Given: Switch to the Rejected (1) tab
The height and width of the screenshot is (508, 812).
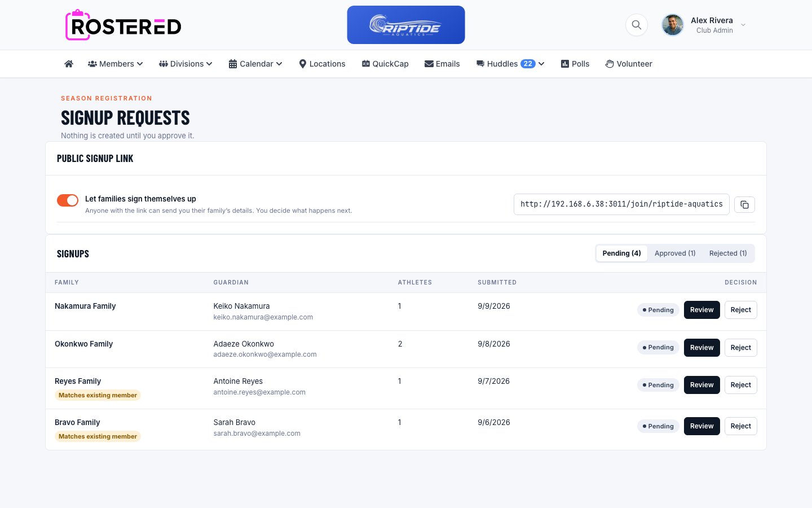Looking at the screenshot, I should tap(728, 253).
